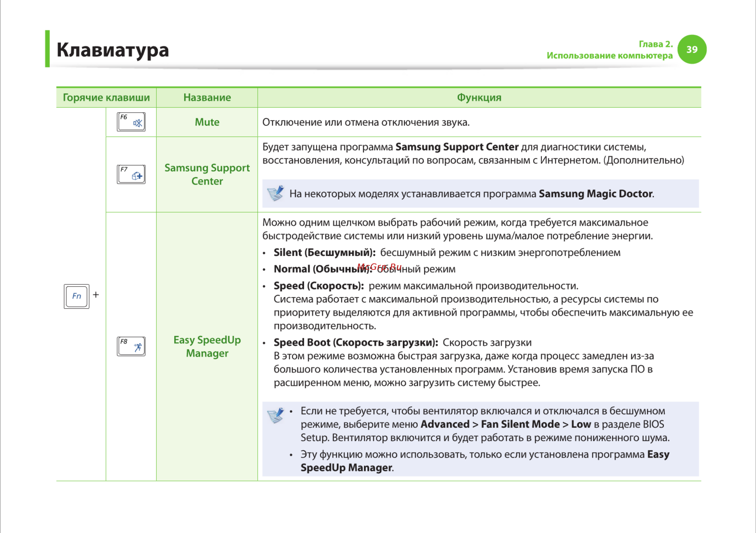This screenshot has width=756, height=533.
Task: Click the 'Глава 2.' chapter label
Action: [x=656, y=44]
